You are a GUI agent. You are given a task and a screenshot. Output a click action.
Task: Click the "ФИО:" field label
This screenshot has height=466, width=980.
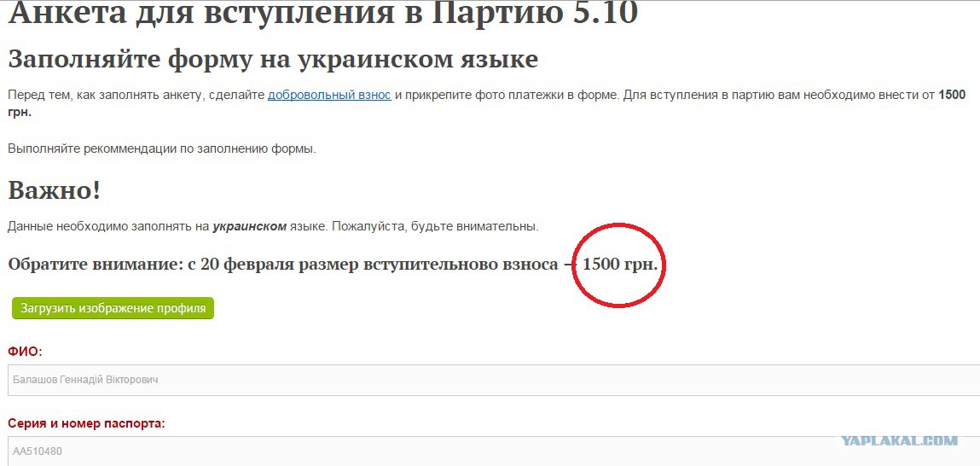(25, 352)
